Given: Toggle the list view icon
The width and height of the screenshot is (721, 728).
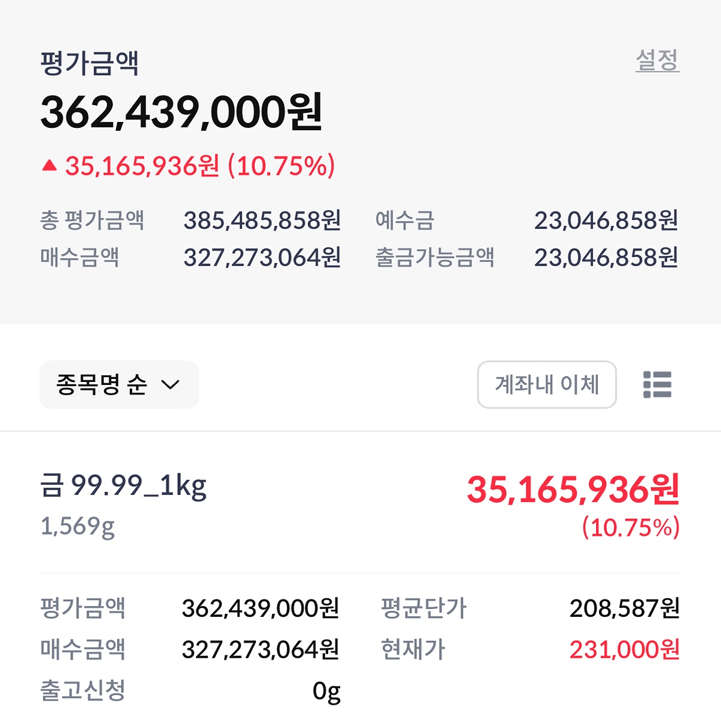Looking at the screenshot, I should click(657, 384).
